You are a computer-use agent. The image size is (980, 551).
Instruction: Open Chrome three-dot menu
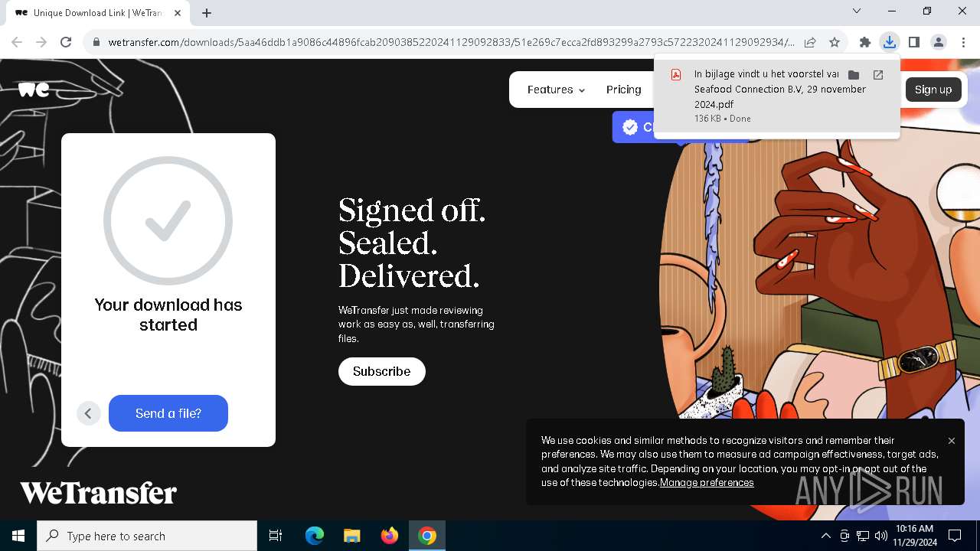tap(963, 42)
